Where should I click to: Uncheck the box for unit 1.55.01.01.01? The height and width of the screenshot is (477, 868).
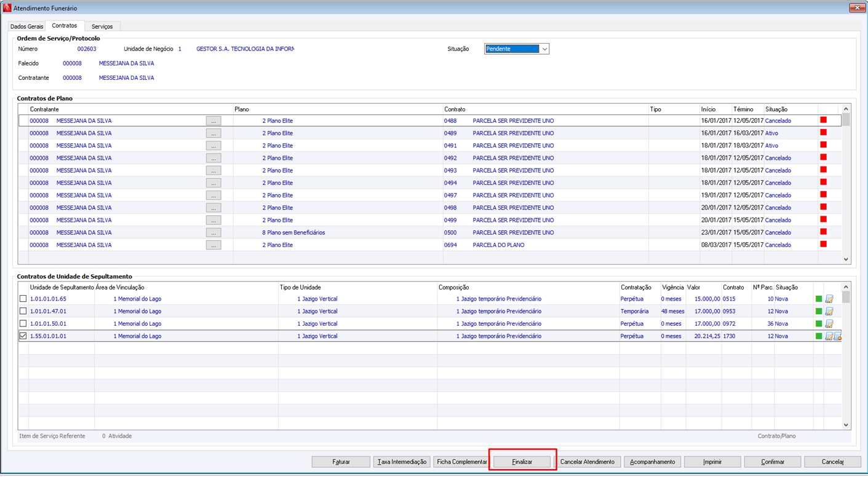23,336
